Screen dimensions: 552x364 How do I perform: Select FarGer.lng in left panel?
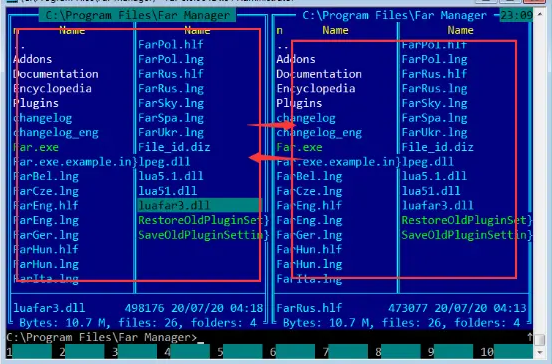(46, 235)
